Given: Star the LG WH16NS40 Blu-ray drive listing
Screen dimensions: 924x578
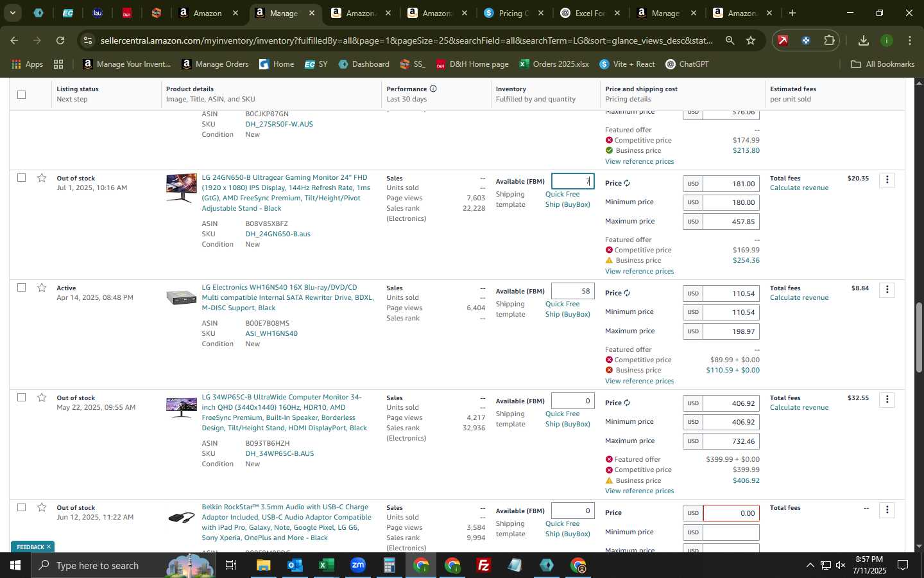Looking at the screenshot, I should coord(42,288).
